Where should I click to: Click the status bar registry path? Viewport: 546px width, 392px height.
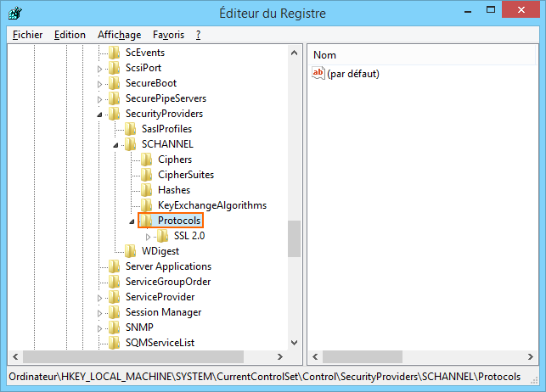265,377
